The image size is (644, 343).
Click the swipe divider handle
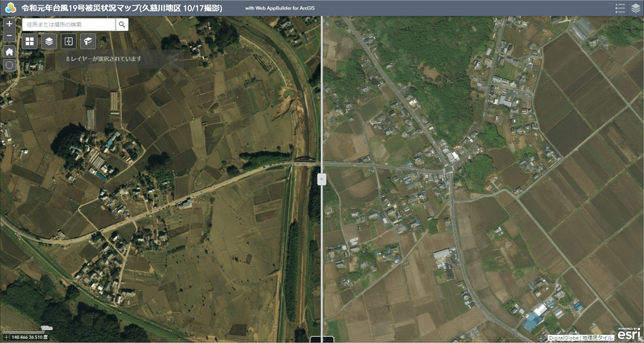321,179
